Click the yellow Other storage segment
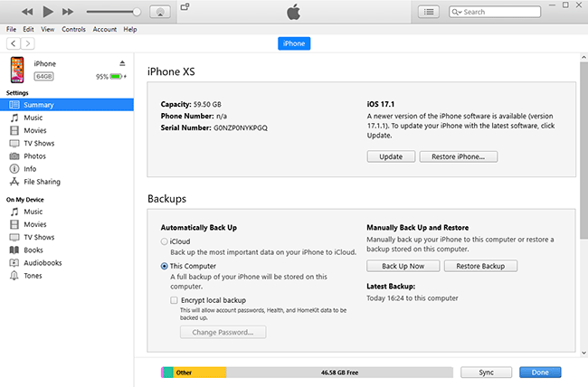 [200, 373]
